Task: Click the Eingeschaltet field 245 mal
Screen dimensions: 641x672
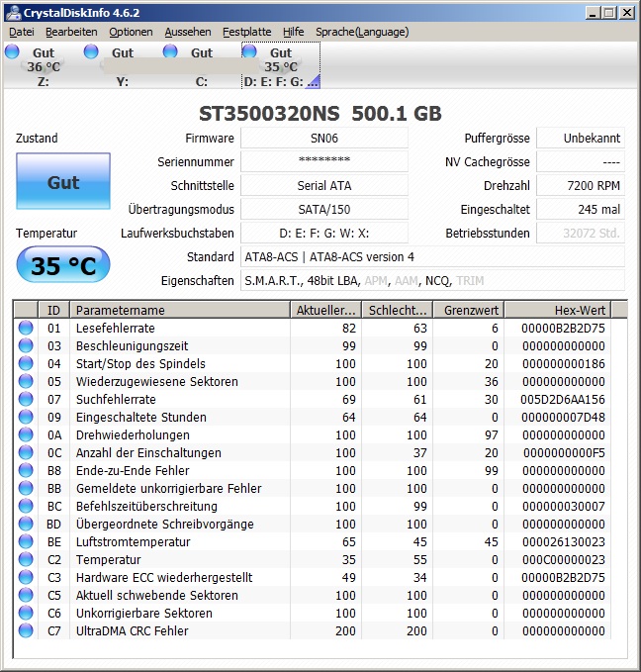Action: tap(581, 209)
